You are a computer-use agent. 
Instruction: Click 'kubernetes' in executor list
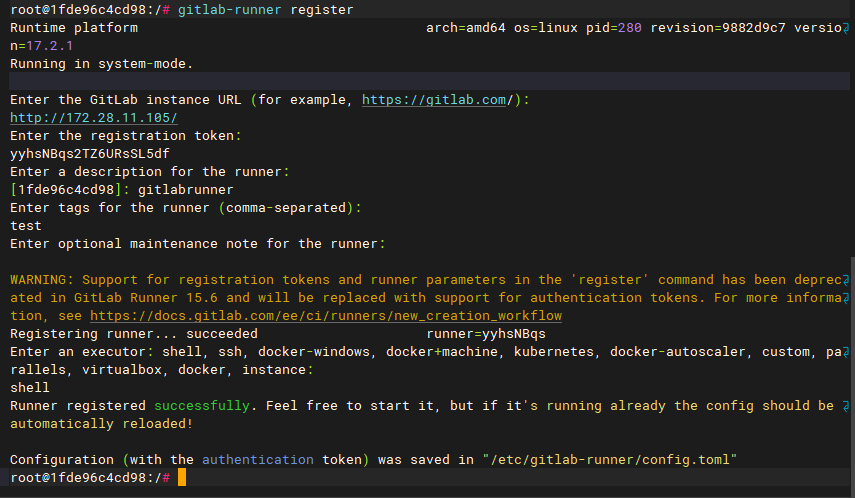click(x=554, y=352)
